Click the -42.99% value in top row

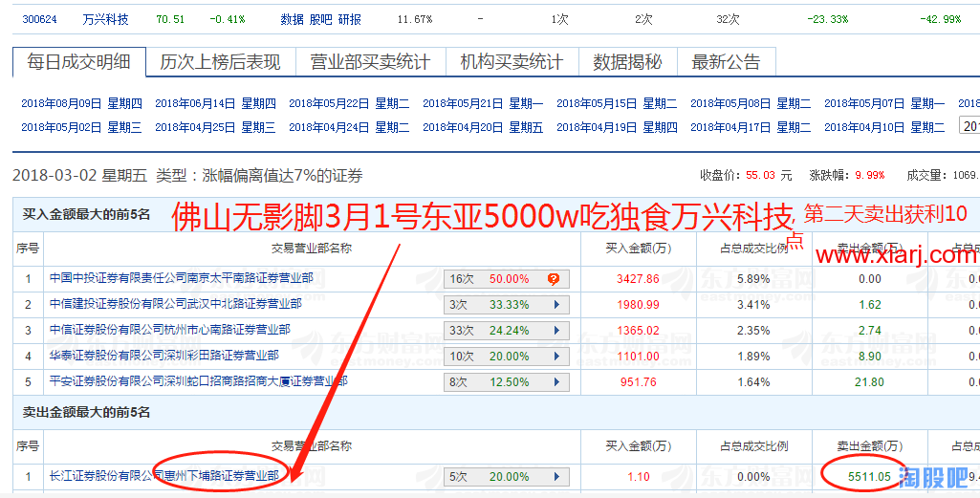coord(940,19)
